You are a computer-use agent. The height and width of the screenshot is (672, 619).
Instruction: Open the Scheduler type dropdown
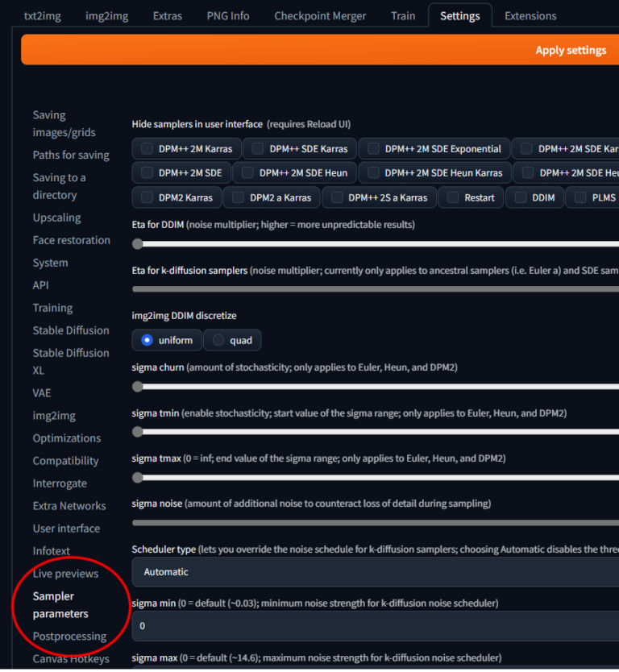coord(376,572)
